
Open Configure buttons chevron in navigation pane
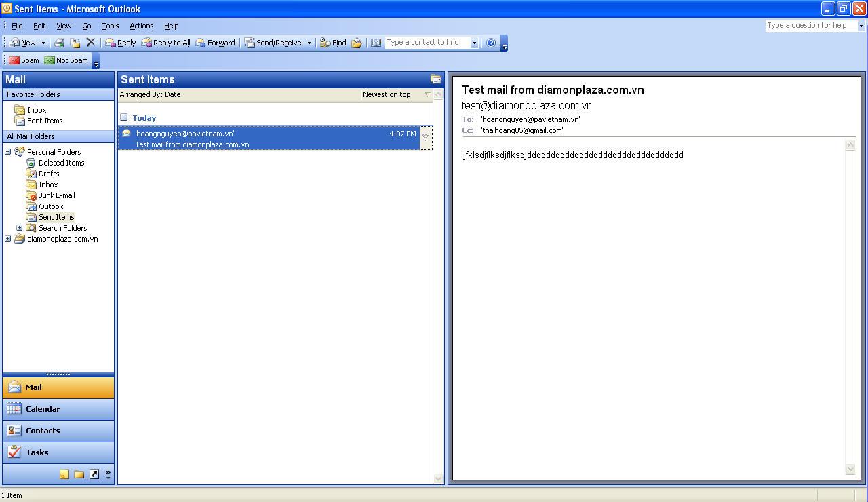(108, 474)
